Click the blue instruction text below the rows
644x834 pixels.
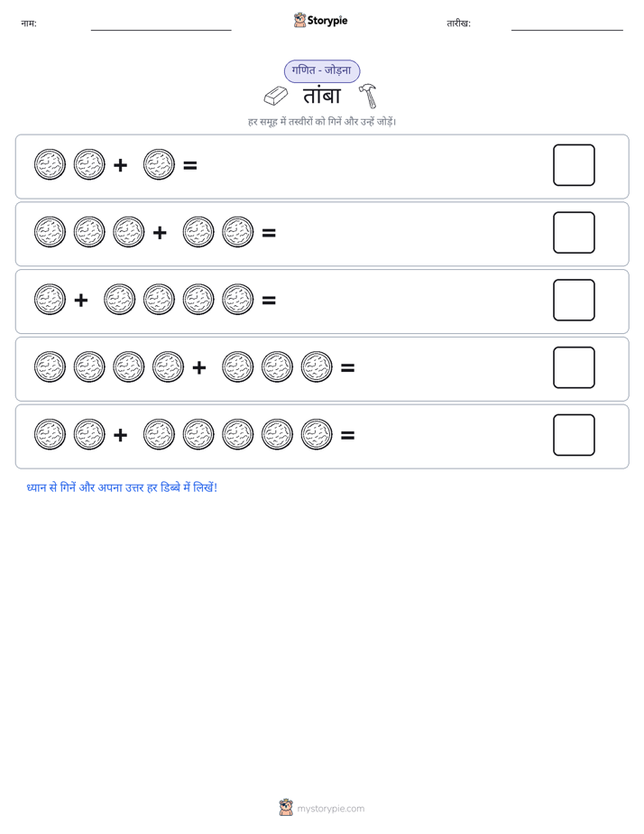[122, 487]
